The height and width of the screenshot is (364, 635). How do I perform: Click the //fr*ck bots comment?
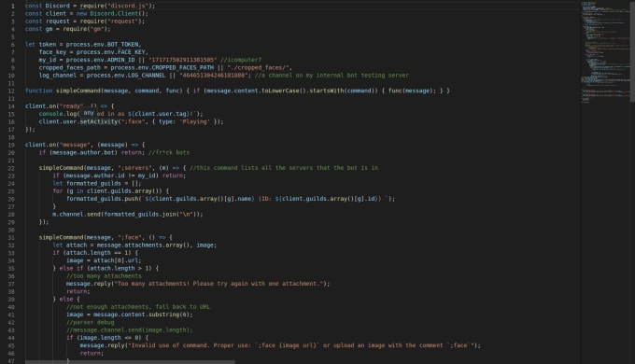[x=169, y=152]
